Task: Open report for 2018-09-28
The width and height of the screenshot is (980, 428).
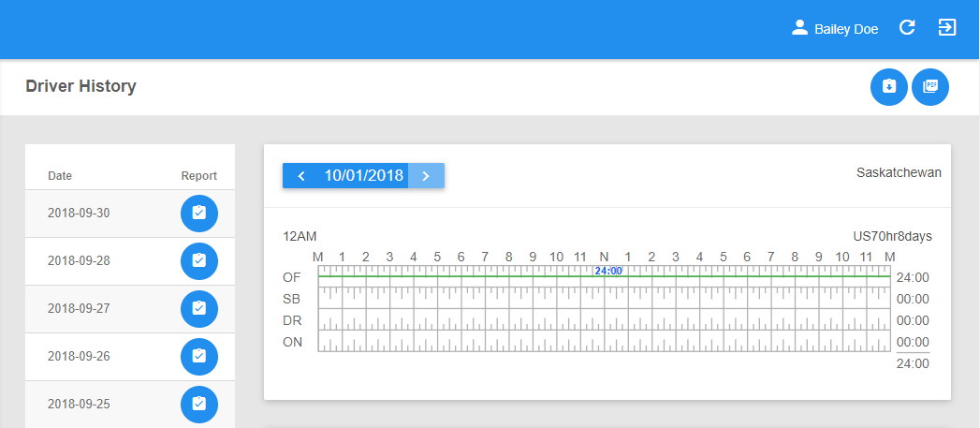Action: click(x=198, y=261)
